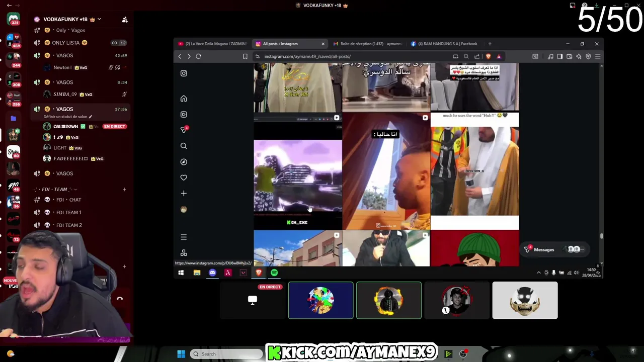This screenshot has width=644, height=362.
Task: Click the Brave icon in shared taskbar
Action: coord(259,273)
